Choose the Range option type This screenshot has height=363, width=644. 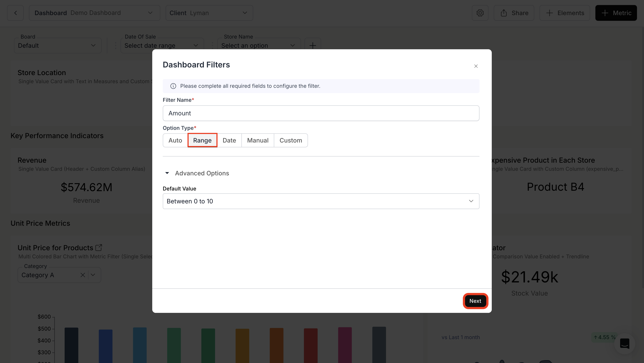coord(202,140)
